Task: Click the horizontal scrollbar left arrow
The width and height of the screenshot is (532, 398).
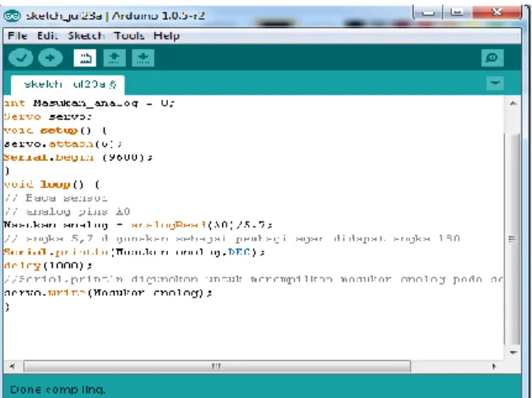Action: 12,366
